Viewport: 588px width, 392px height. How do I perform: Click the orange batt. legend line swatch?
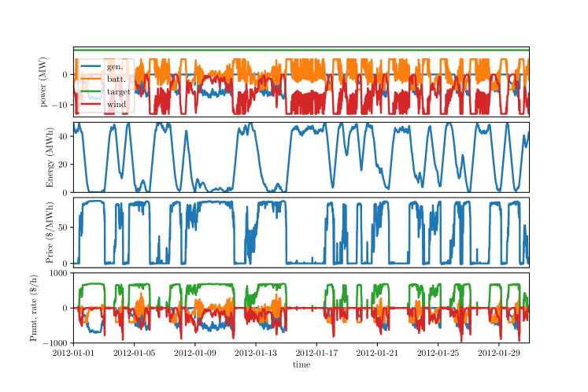click(x=91, y=79)
